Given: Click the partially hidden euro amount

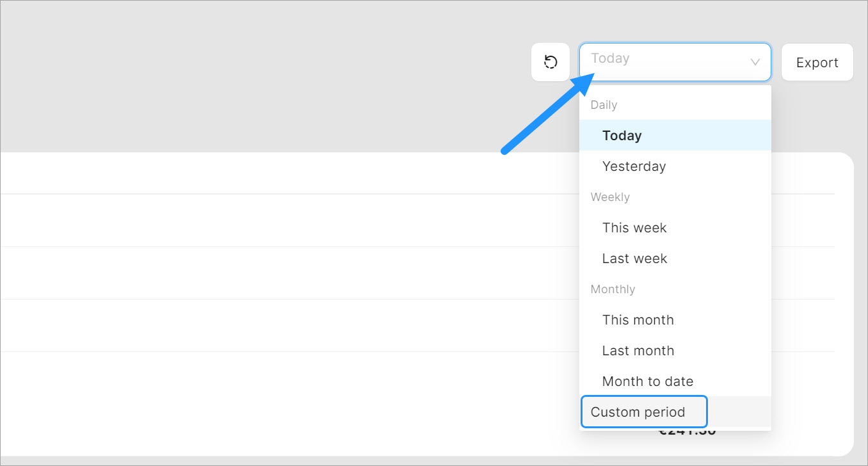Looking at the screenshot, I should tap(687, 433).
